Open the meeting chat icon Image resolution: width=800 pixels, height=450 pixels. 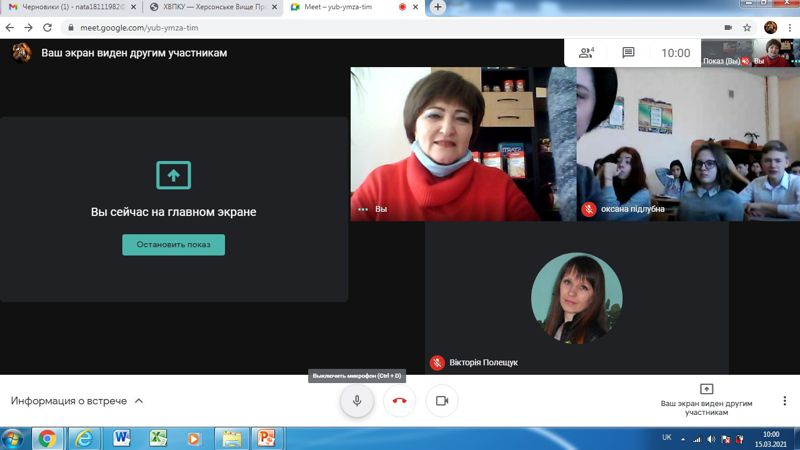tap(628, 53)
